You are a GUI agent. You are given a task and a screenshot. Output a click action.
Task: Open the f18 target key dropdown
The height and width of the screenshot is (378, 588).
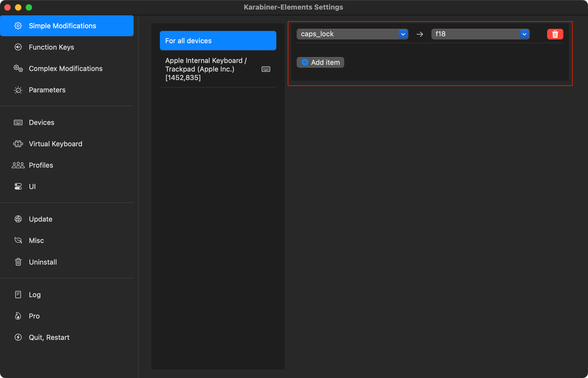[480, 34]
